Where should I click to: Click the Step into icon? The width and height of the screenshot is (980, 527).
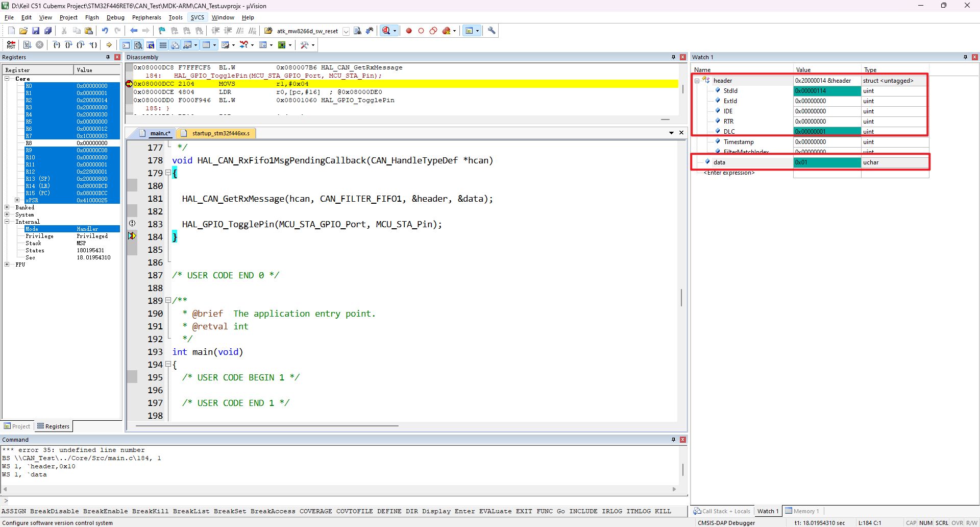coord(57,45)
